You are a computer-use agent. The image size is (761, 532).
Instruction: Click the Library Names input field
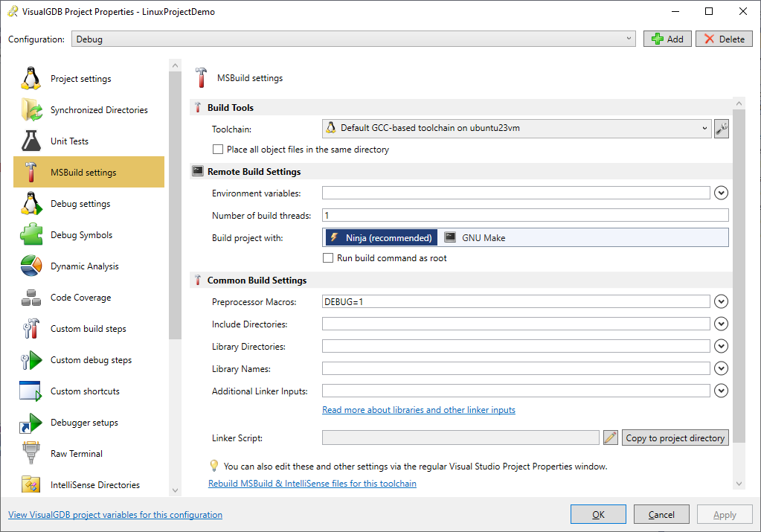click(516, 368)
